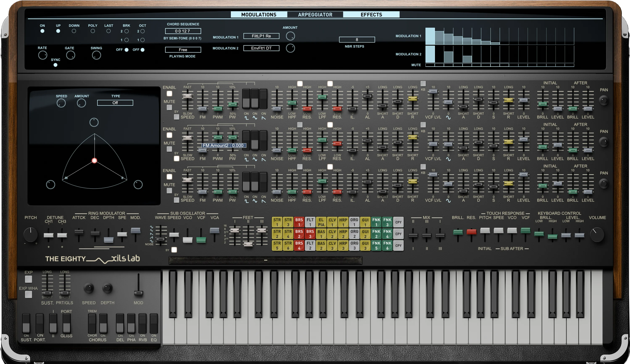Screen dimensions: 630x364
Task: Open the EFFECTS tab
Action: coord(371,14)
